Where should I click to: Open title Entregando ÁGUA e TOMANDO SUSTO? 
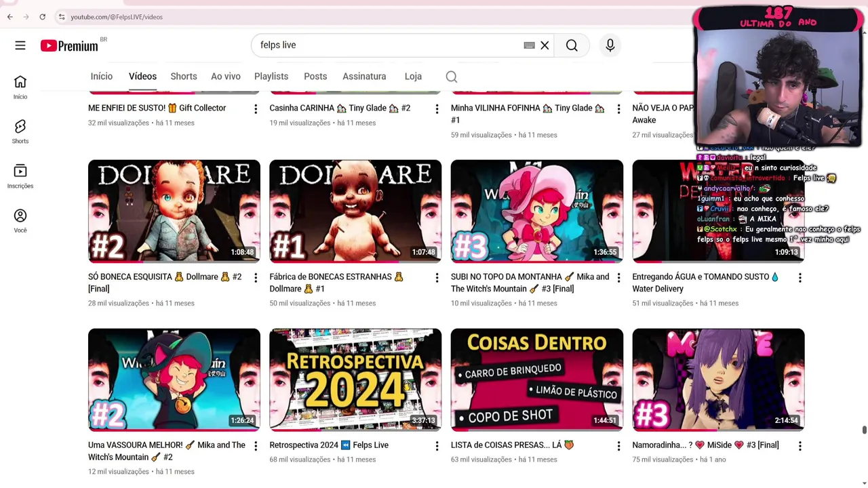pyautogui.click(x=705, y=283)
